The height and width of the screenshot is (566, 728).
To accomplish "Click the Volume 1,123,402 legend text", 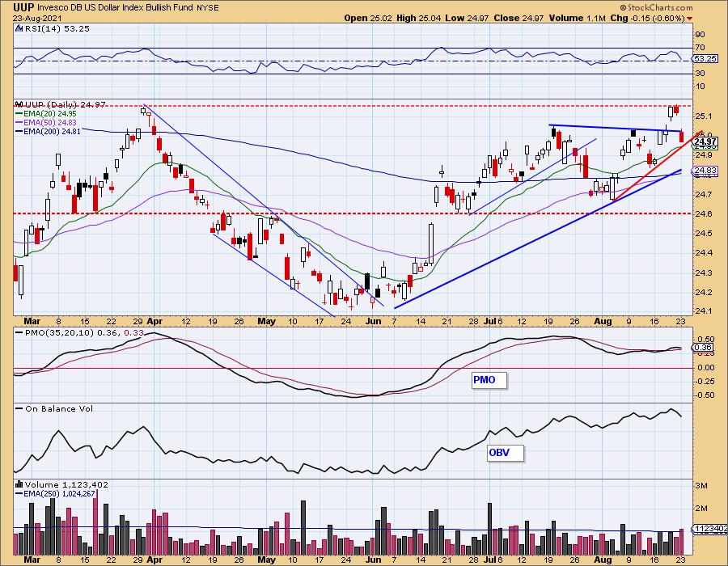I will pos(66,484).
